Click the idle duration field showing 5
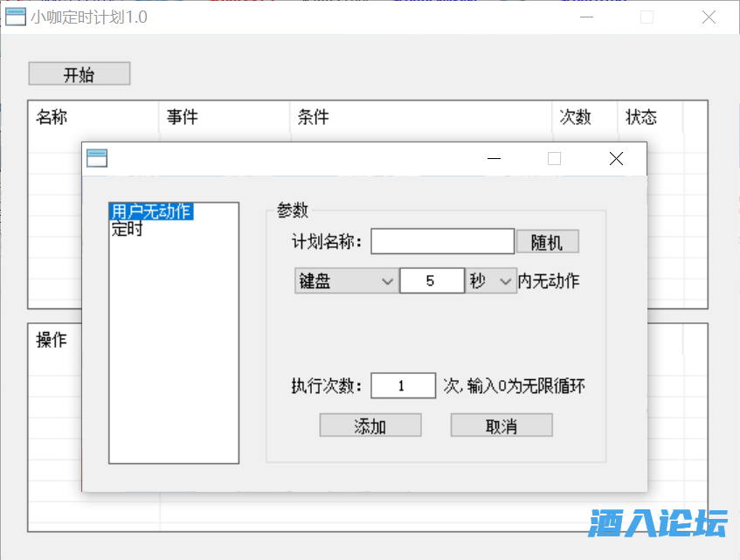Image resolution: width=740 pixels, height=560 pixels. [x=432, y=281]
